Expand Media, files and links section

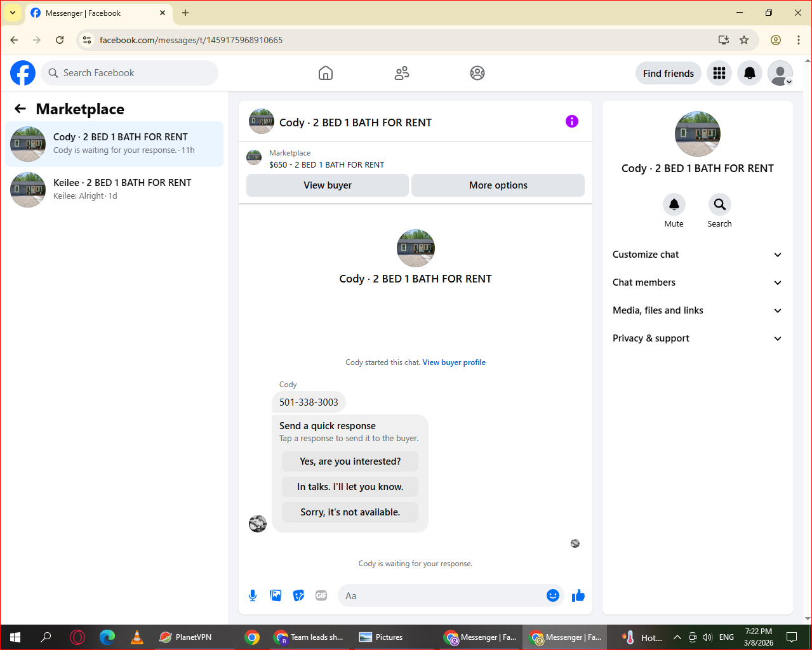click(x=698, y=310)
